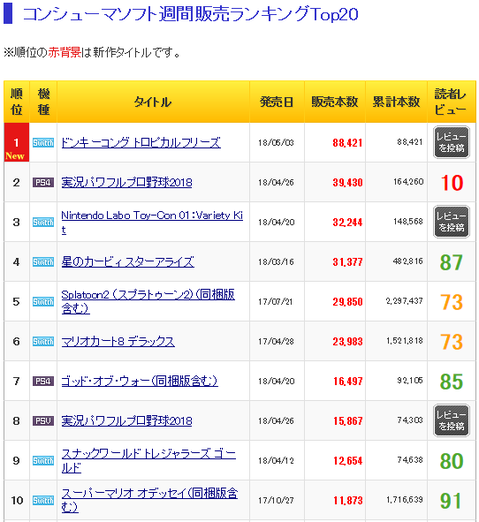Click the release date 18/03/16

[276, 262]
